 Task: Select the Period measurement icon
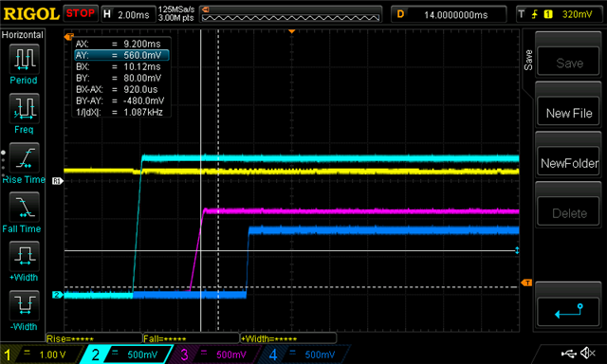click(x=24, y=59)
